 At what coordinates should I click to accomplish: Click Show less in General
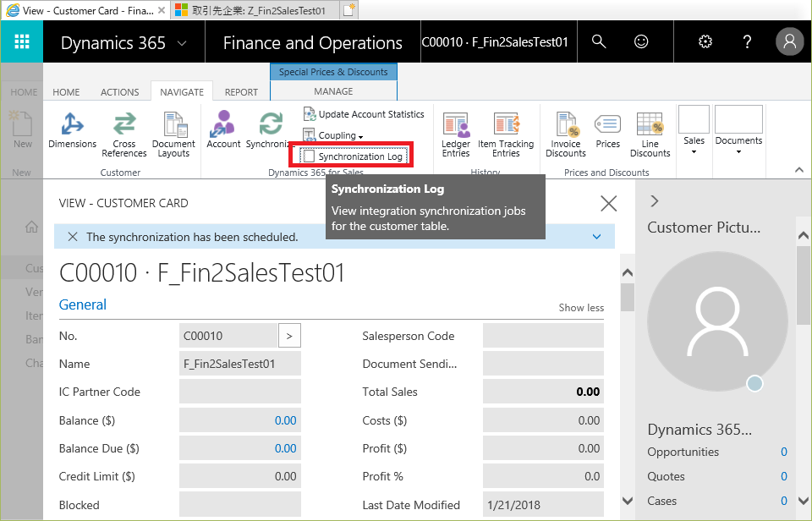click(581, 308)
